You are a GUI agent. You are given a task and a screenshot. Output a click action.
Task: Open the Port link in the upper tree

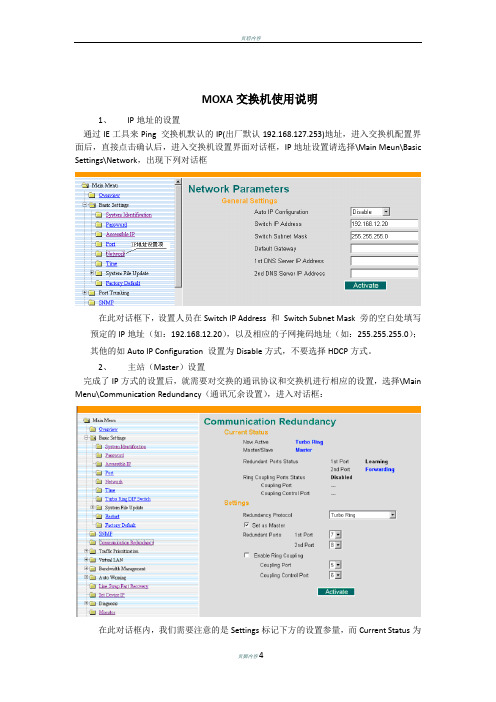coord(110,244)
